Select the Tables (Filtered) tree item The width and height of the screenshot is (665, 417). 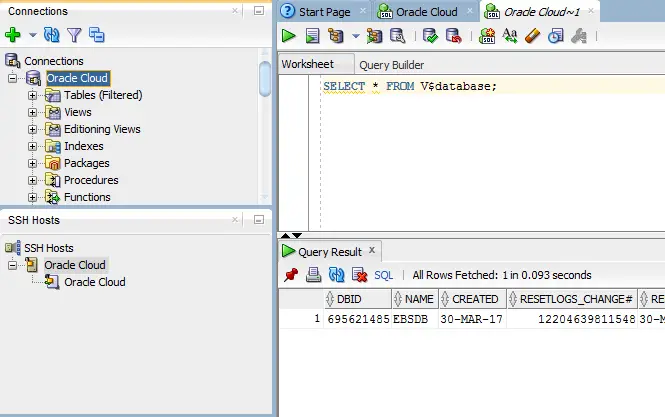103,95
